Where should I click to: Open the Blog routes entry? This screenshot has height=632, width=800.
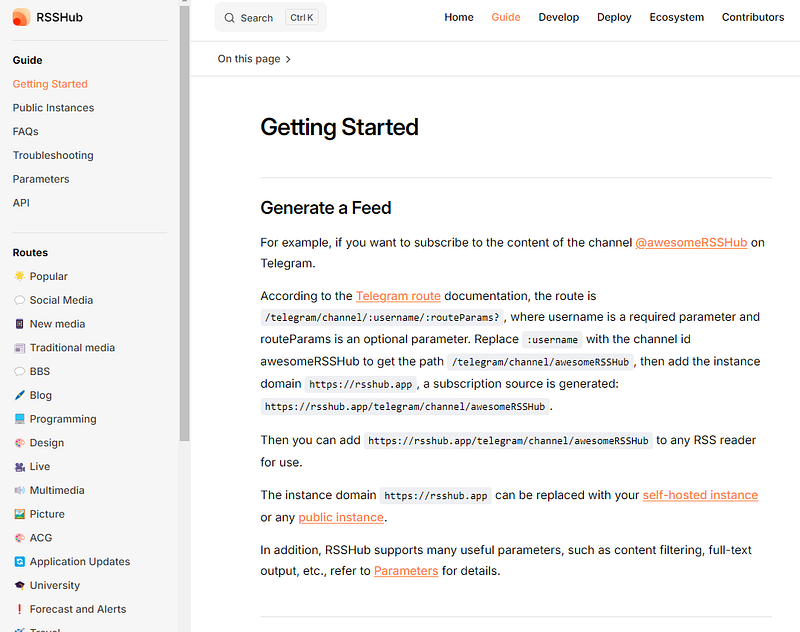[40, 395]
